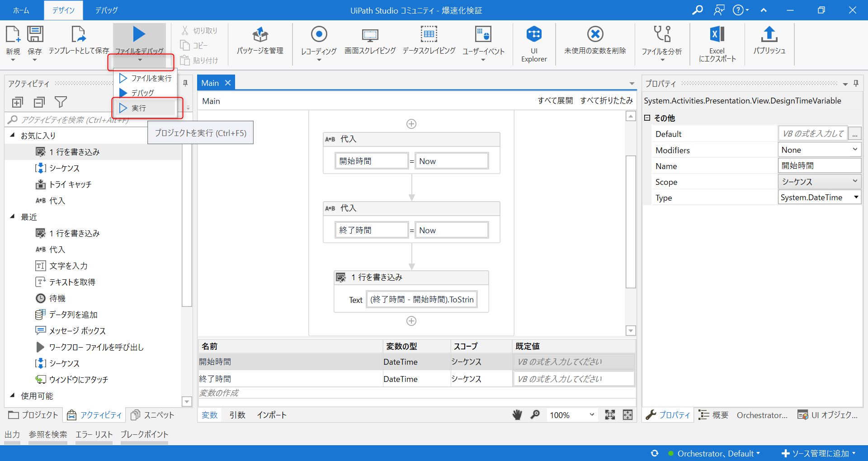Collapse the お気に入り tree node

(12, 135)
